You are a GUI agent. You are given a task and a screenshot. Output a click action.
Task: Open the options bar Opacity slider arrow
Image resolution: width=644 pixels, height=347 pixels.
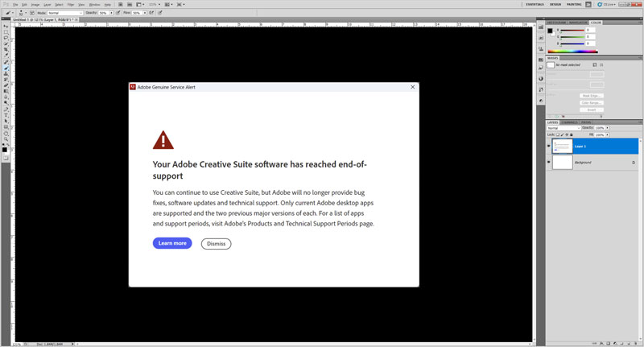[x=111, y=13]
